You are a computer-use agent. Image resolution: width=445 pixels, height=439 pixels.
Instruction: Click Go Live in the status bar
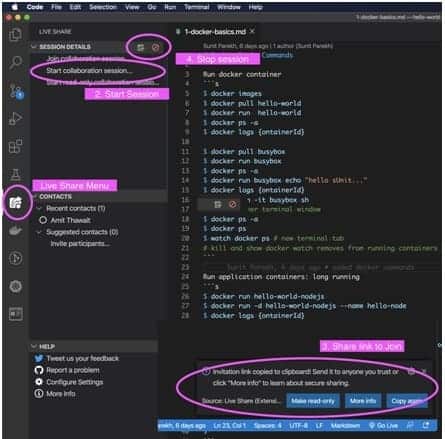click(x=383, y=426)
